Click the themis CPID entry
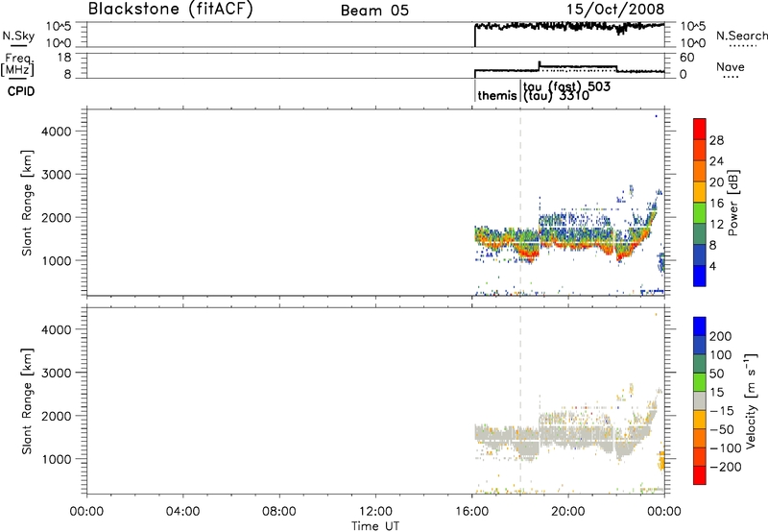The image size is (768, 532). (x=497, y=95)
